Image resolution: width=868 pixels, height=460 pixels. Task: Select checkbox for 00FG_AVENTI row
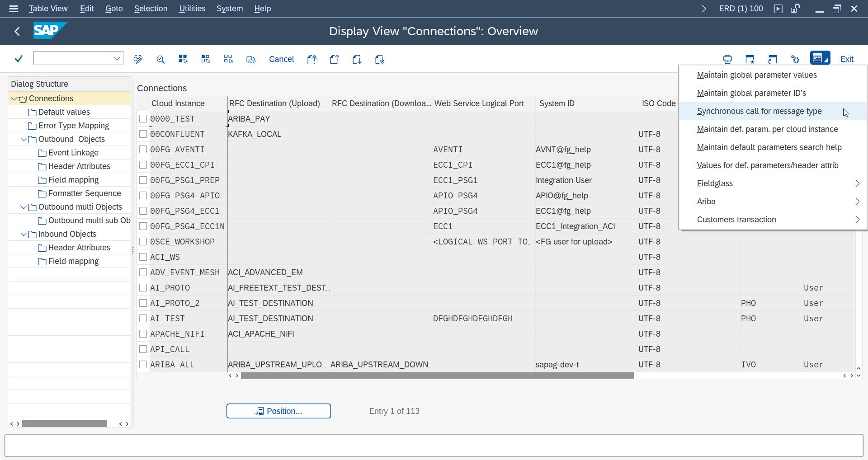coord(143,149)
